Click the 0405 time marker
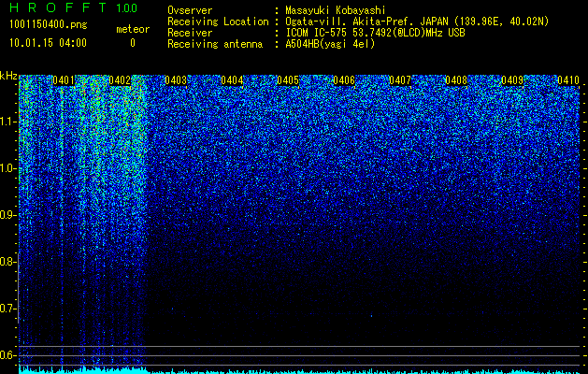The width and height of the screenshot is (588, 374). coord(288,80)
